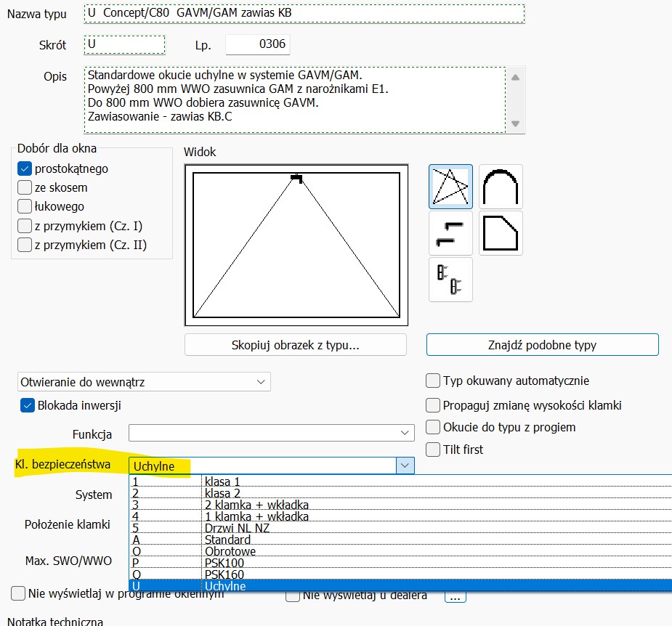Choose Drzwi NL NZ option

pos(400,528)
